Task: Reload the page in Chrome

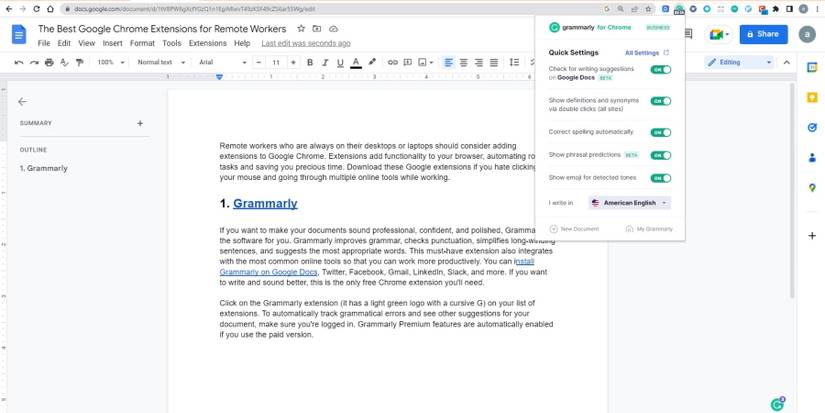Action: pyautogui.click(x=36, y=9)
